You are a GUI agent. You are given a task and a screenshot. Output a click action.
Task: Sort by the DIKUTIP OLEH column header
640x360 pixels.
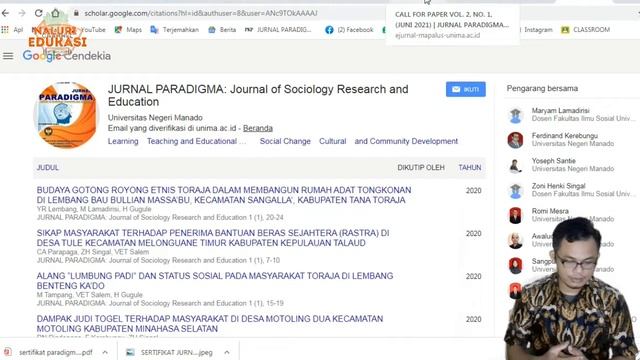tap(421, 167)
